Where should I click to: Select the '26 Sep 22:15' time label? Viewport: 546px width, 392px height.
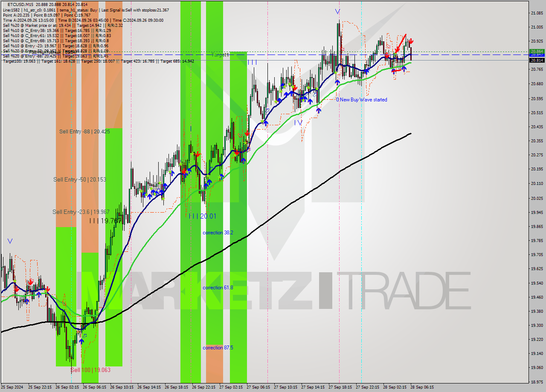tap(203, 387)
